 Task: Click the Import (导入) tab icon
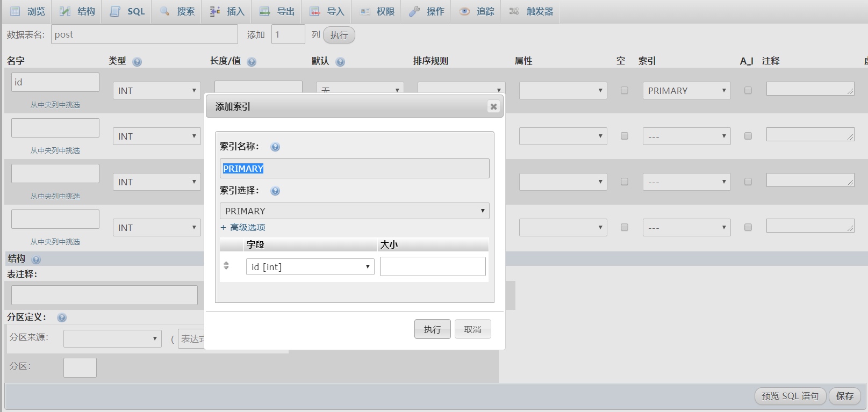(314, 11)
